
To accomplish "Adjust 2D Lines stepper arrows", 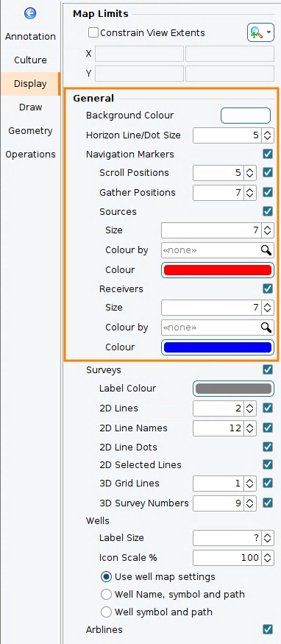I will click(x=249, y=408).
